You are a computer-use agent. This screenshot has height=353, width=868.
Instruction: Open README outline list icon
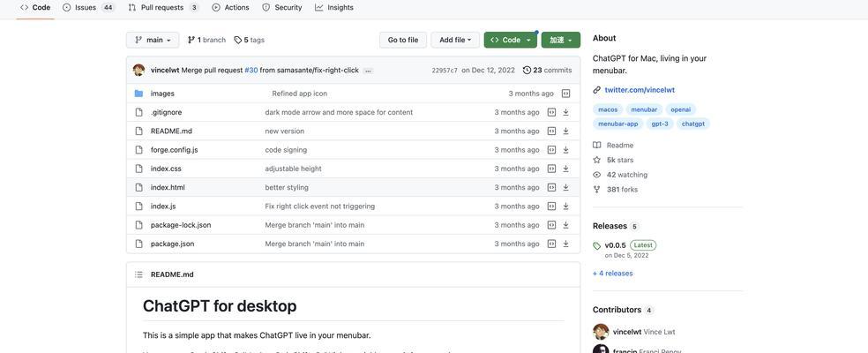[x=139, y=274]
